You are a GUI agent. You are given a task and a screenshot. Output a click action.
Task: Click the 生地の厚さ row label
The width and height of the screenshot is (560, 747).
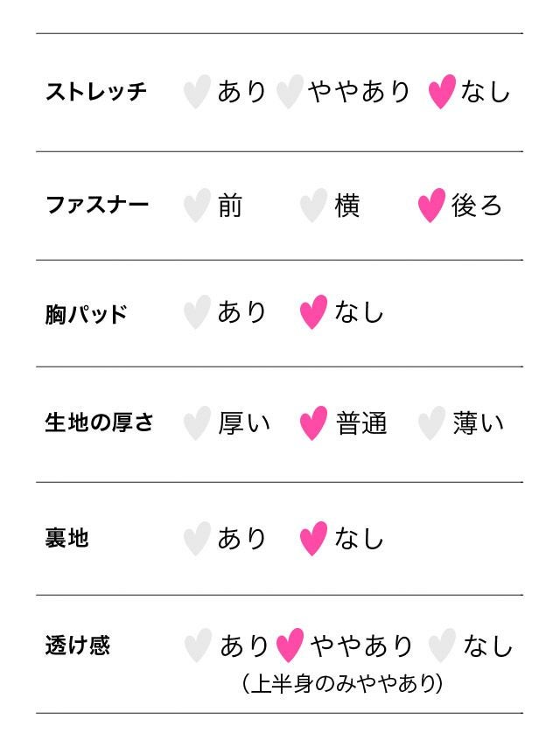pos(100,423)
